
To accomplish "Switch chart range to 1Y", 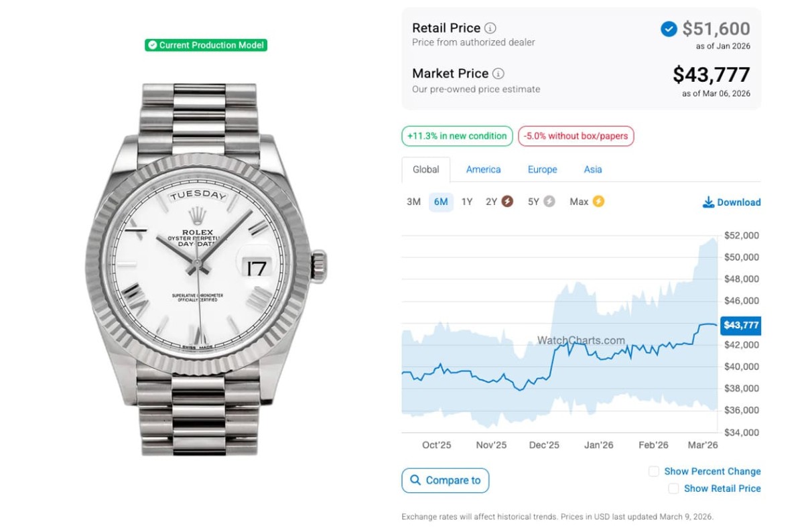I will pos(467,202).
